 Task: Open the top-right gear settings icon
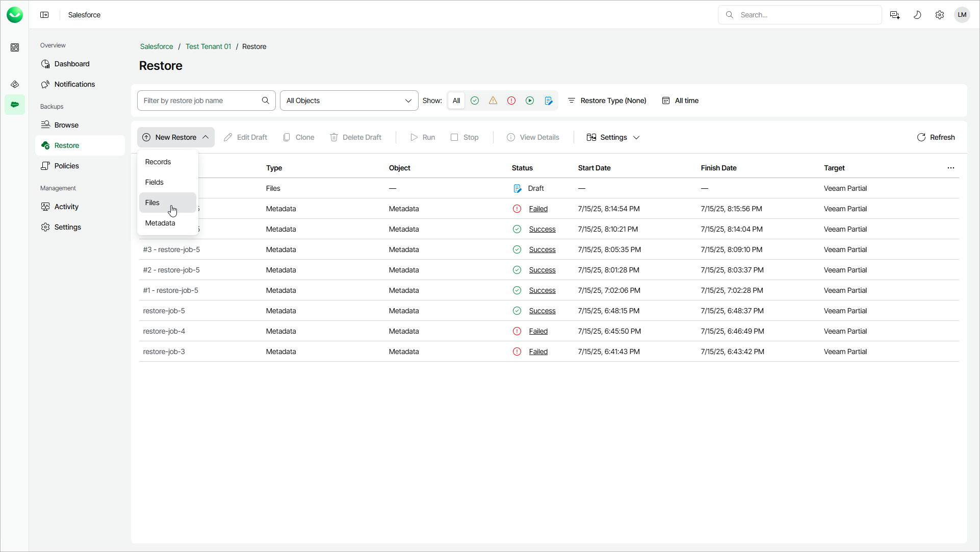pyautogui.click(x=940, y=15)
